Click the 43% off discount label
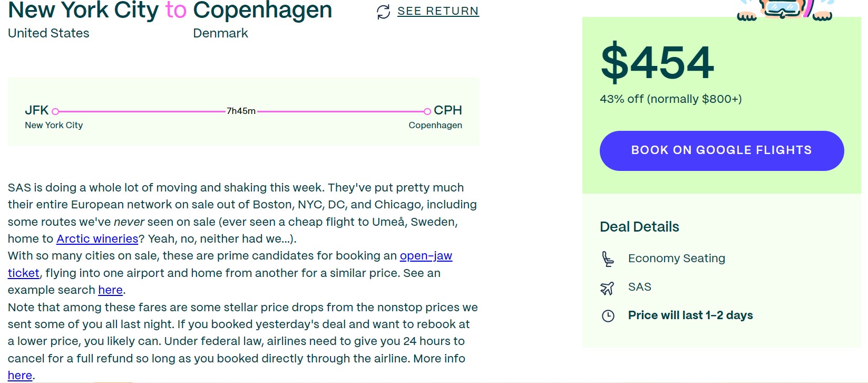This screenshot has width=868, height=383. (x=670, y=98)
